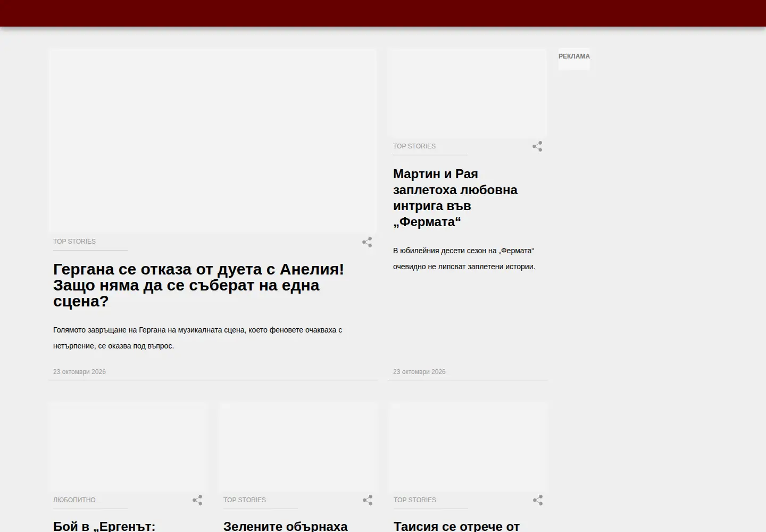Viewport: 766px width, 532px height.
Task: Open ЛЮБОПИТНО category label
Action: coord(74,500)
